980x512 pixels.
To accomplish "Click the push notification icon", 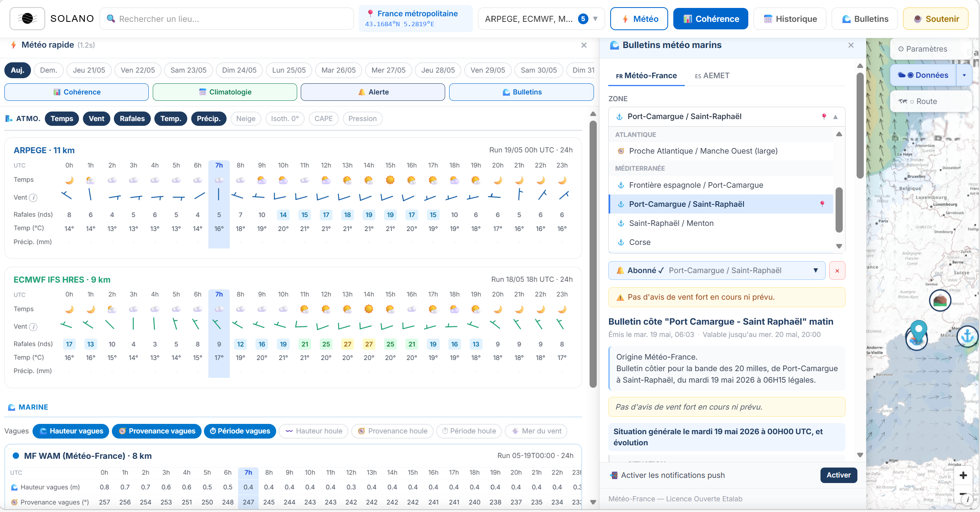I will (x=614, y=475).
